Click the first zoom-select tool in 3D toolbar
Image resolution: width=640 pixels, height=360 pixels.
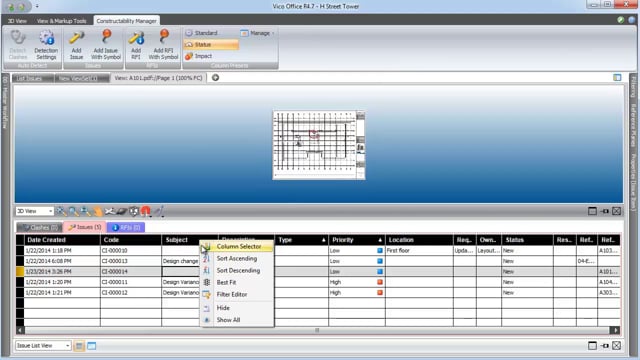61,211
